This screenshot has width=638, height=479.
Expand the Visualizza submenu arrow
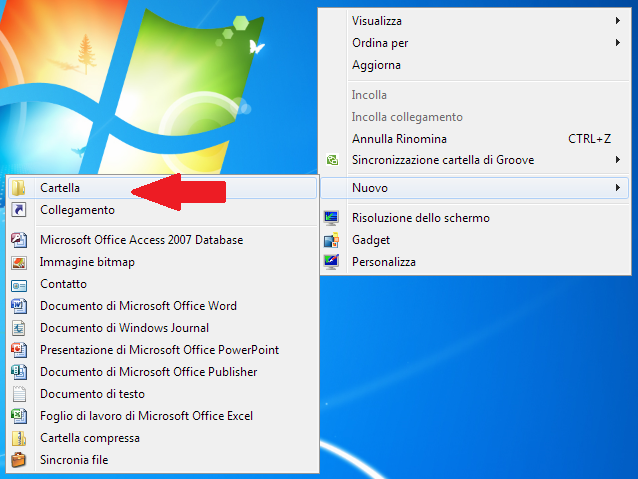(x=618, y=20)
